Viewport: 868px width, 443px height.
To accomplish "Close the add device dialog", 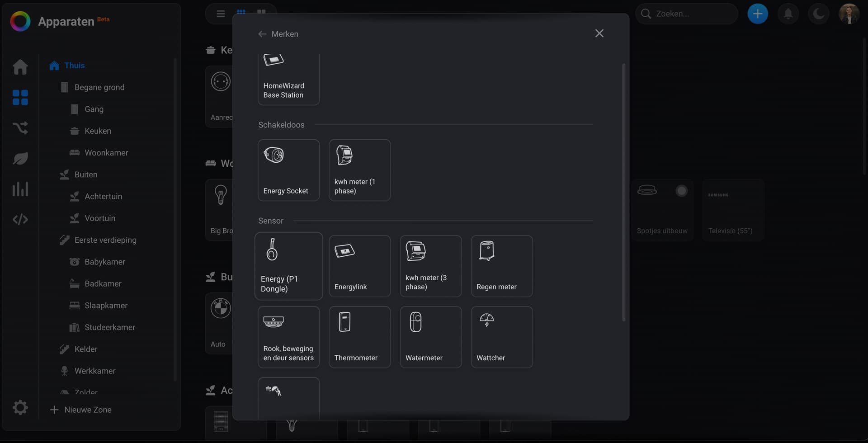I will (599, 33).
